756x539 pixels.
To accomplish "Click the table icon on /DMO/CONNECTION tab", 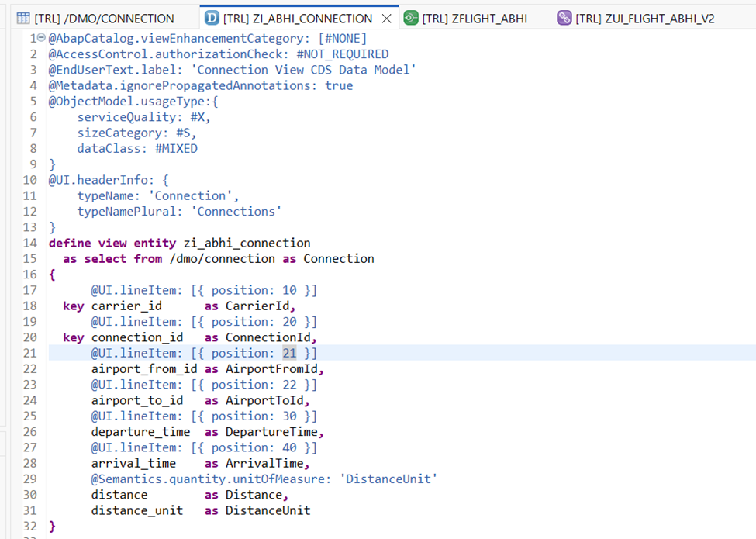I will pos(23,18).
